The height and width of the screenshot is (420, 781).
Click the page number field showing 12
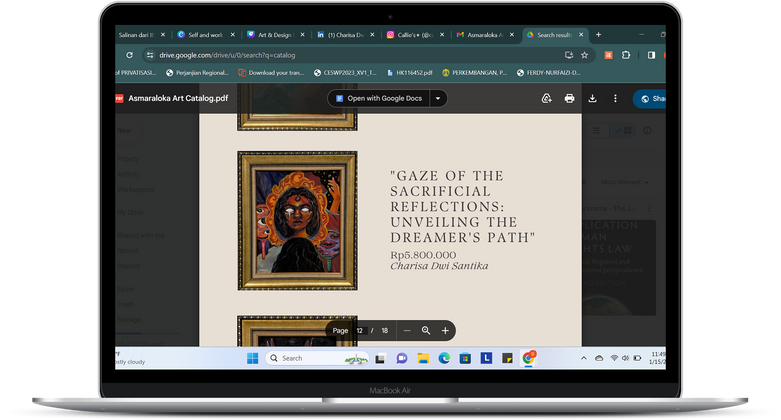coord(361,330)
